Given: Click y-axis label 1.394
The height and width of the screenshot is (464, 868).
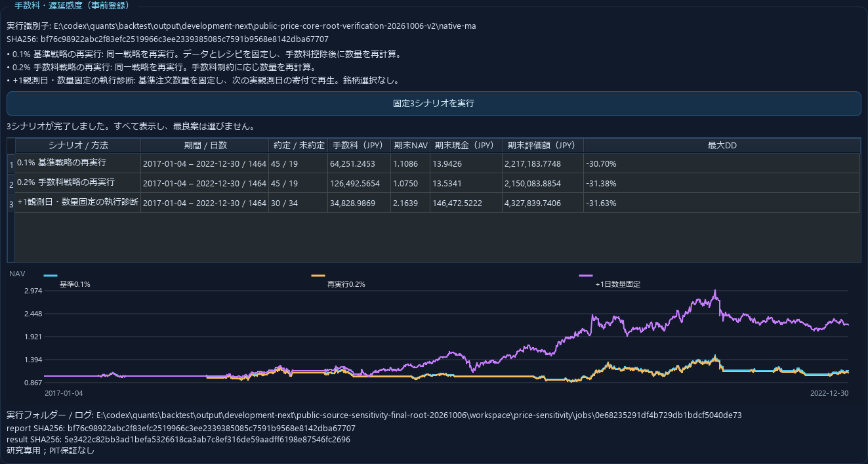Looking at the screenshot, I should coord(33,360).
